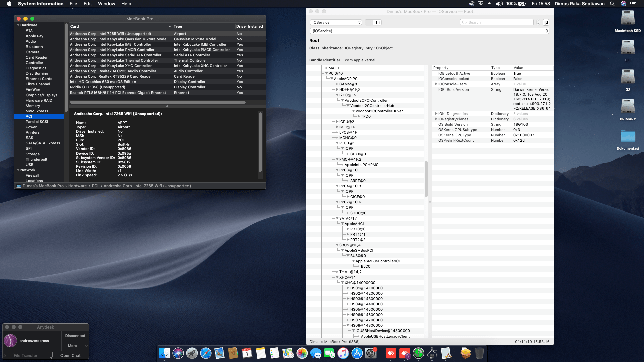
Task: Collapse the Hardware section in System Information sidebar
Action: (x=19, y=25)
